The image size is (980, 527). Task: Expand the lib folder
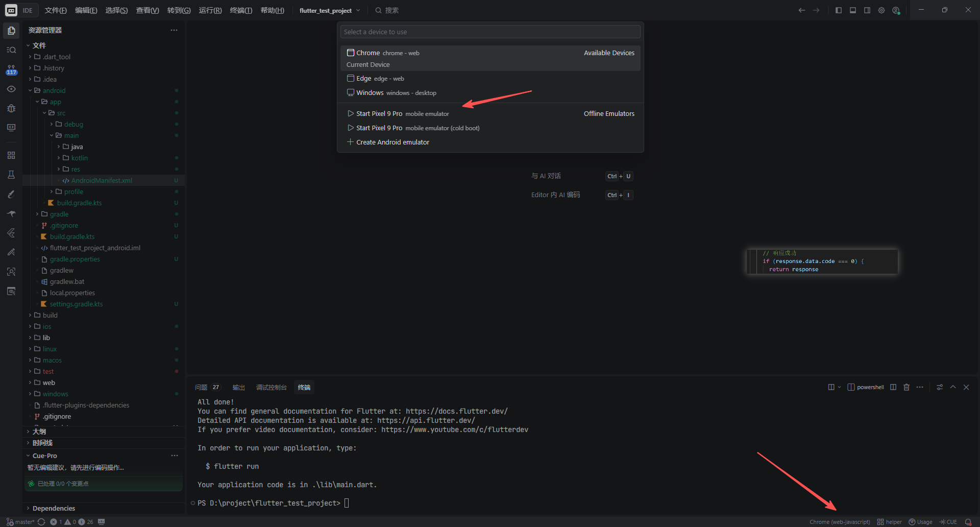104,338
